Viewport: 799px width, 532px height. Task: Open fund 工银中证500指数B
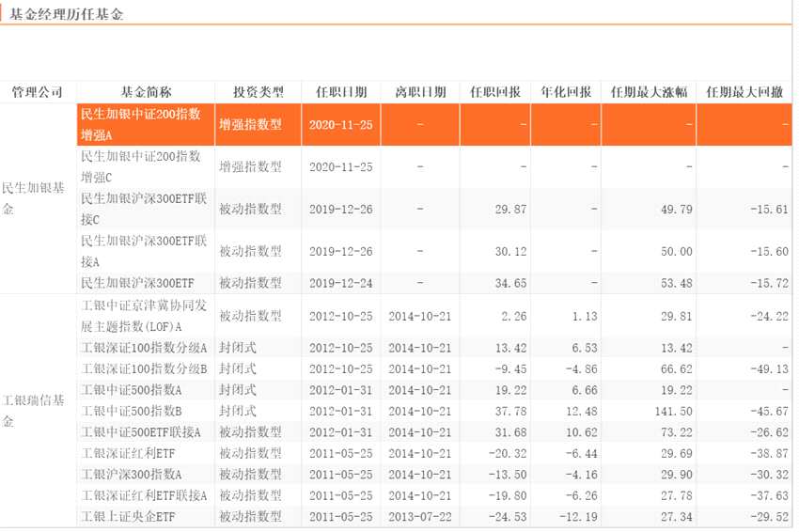(x=131, y=412)
